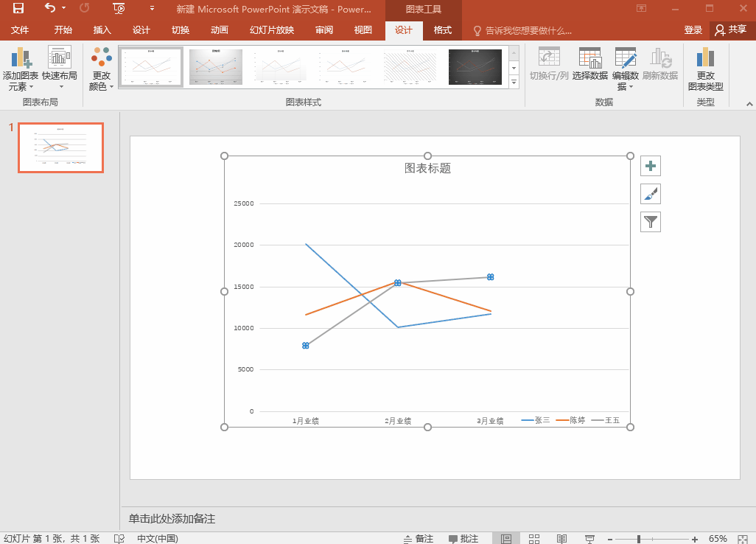Switch to Slide Sorter view
Viewport: 756px width, 544px height.
click(x=533, y=538)
